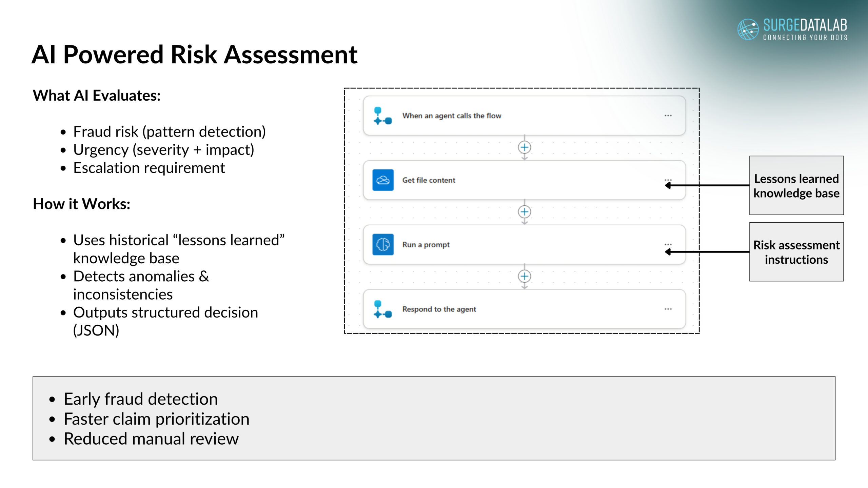Add a step after the trigger card
Screen dimensions: 868x488
coord(525,147)
